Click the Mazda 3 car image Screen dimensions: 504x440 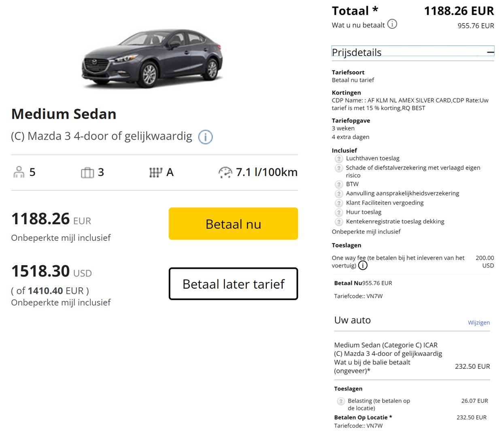[152, 59]
